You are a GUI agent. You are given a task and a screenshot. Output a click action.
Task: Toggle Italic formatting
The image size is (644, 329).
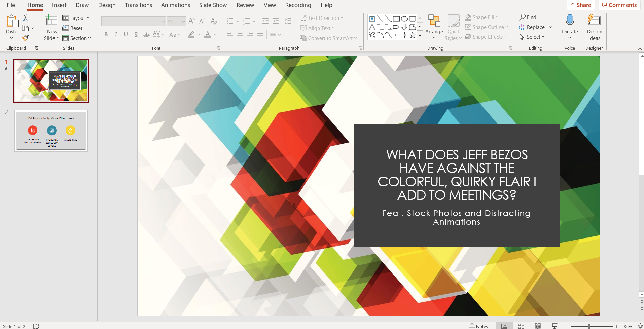tap(116, 35)
